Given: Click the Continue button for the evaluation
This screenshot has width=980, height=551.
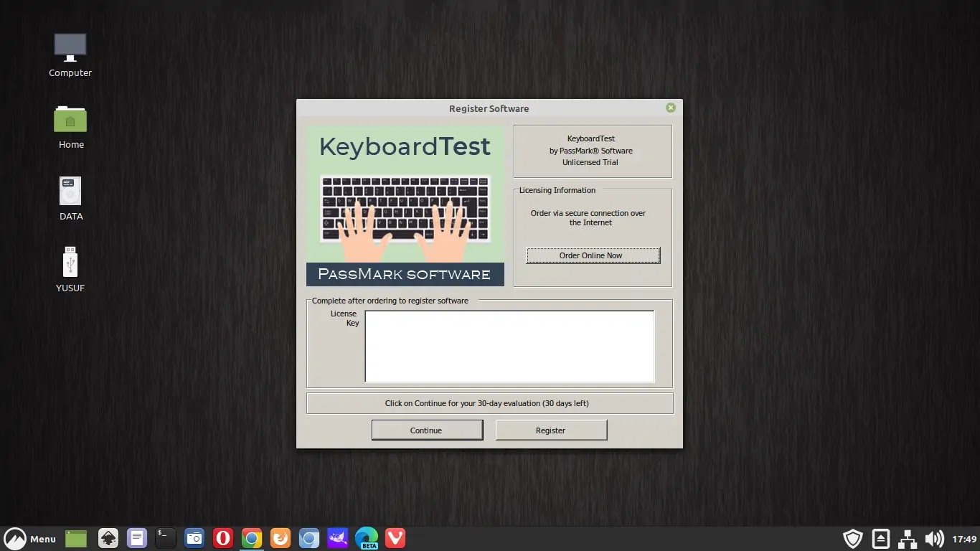Looking at the screenshot, I should click(x=427, y=430).
